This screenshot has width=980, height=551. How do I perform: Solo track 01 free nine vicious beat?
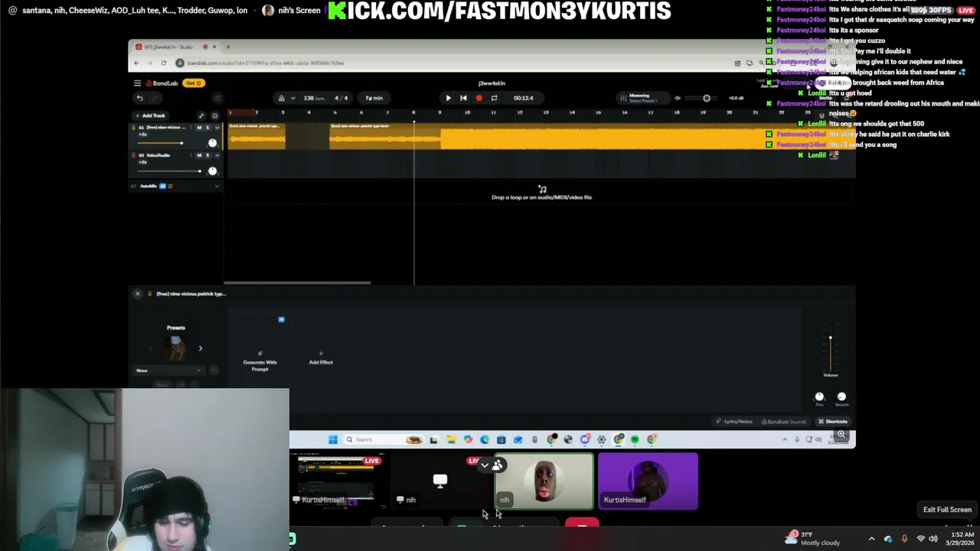tap(207, 127)
